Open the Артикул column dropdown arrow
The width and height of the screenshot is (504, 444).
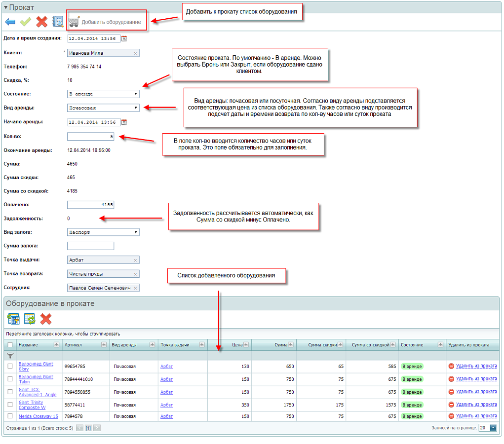(104, 345)
